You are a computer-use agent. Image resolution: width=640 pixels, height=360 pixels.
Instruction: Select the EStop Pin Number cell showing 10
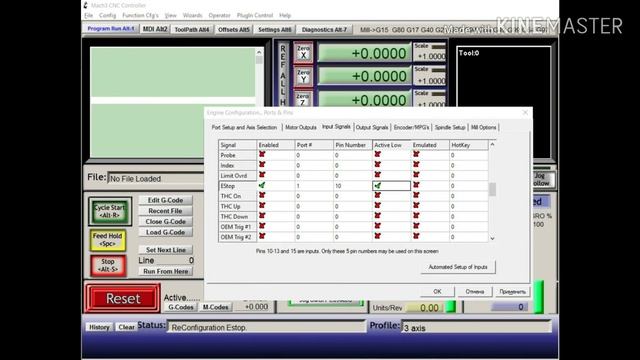(x=353, y=186)
